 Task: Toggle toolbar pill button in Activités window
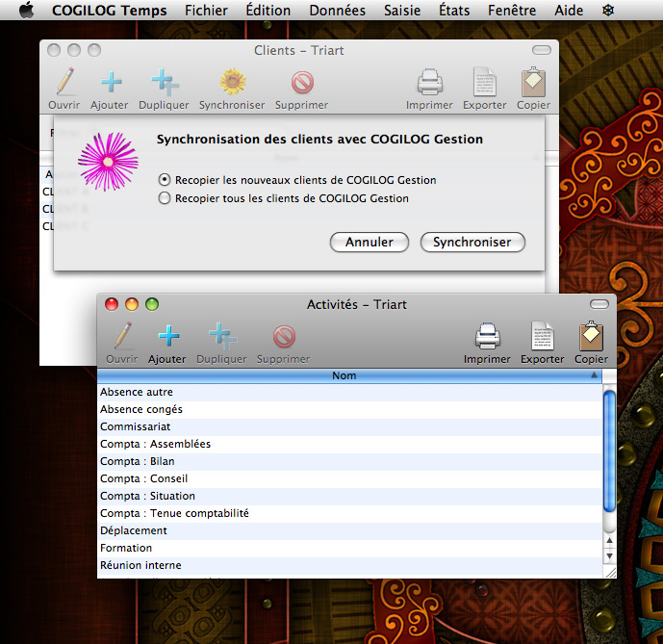pos(599,304)
